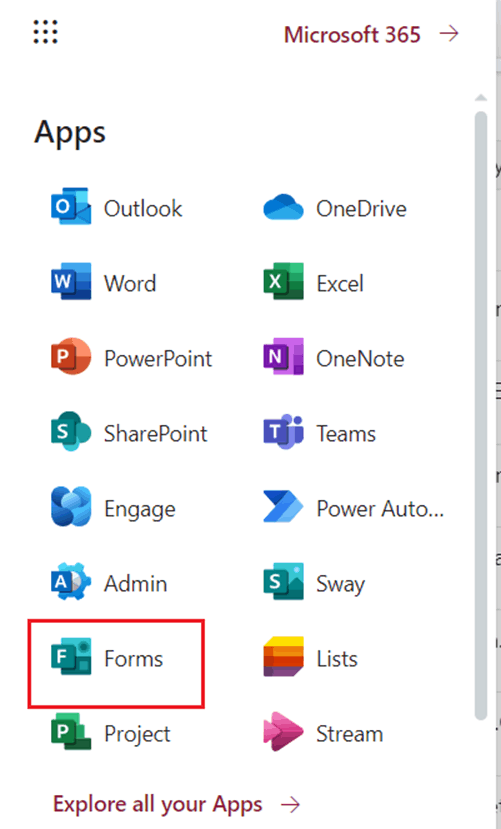The height and width of the screenshot is (829, 501).
Task: Select the Word label
Action: 130,283
